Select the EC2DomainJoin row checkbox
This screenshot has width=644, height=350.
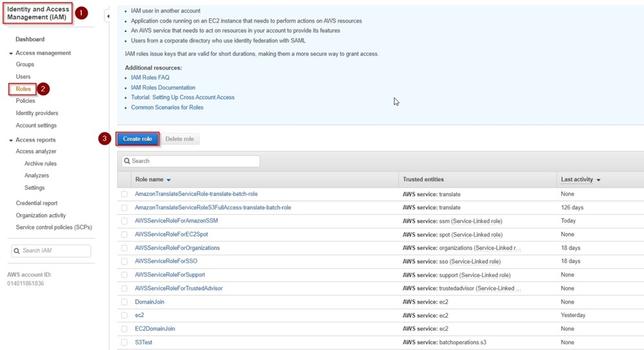(124, 329)
